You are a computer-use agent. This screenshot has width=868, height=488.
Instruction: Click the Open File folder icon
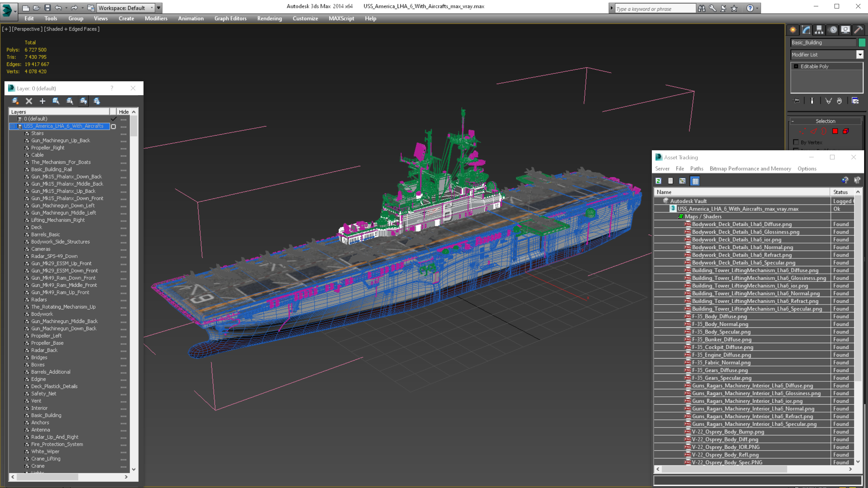(x=37, y=8)
